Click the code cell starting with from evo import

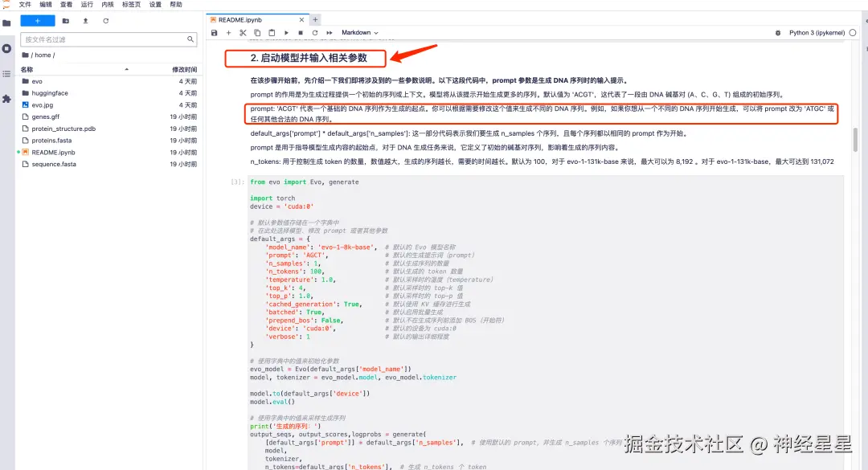click(545, 324)
